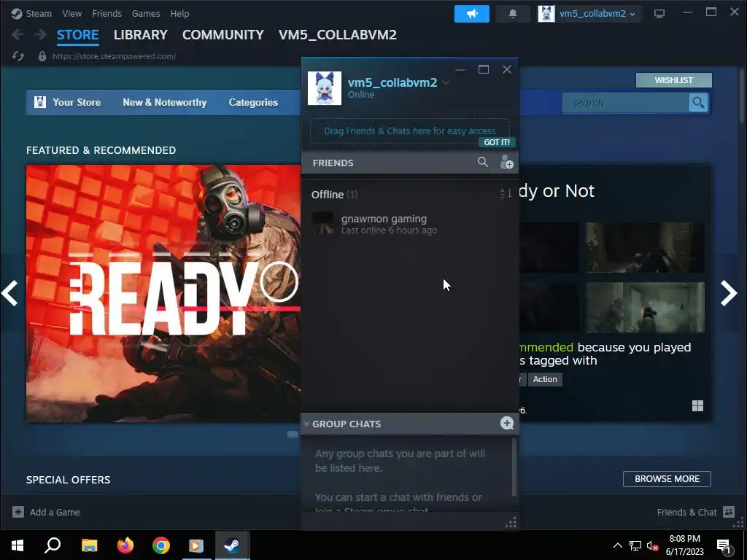Viewport: 747px width, 560px height.
Task: Click in the store search field
Action: tap(625, 102)
